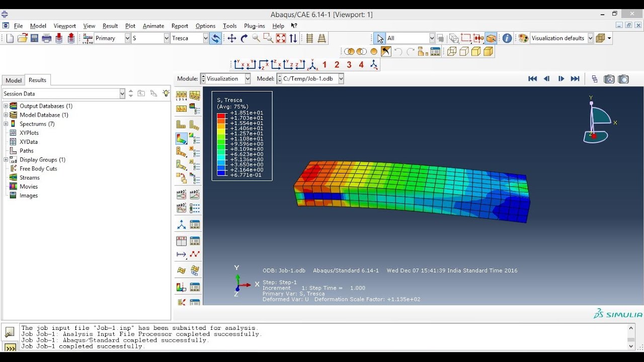Apply view 1 from Views toolbar
This screenshot has height=362, width=644.
click(x=325, y=64)
